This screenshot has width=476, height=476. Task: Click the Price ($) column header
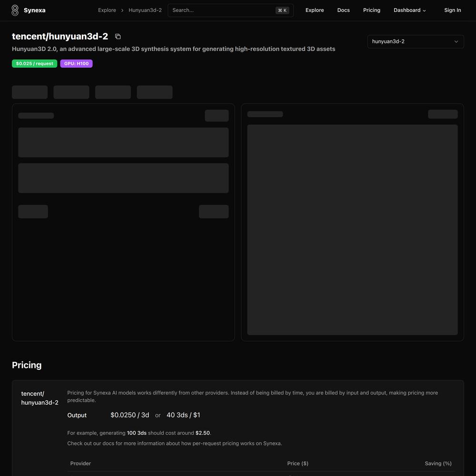(x=297, y=463)
